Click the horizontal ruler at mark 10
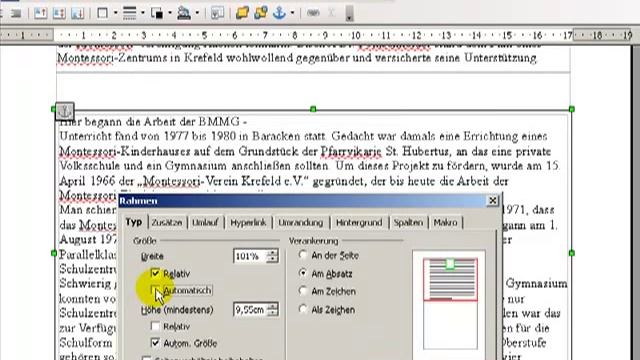 coord(356,36)
